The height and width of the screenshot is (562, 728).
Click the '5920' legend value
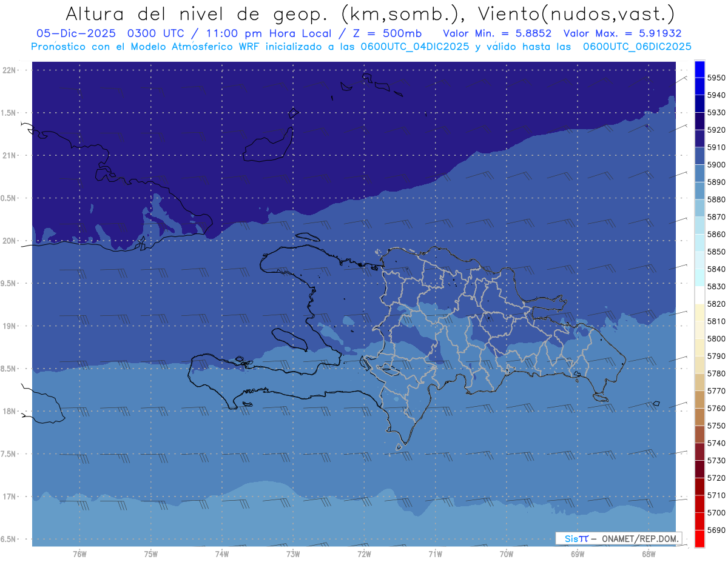pyautogui.click(x=716, y=130)
